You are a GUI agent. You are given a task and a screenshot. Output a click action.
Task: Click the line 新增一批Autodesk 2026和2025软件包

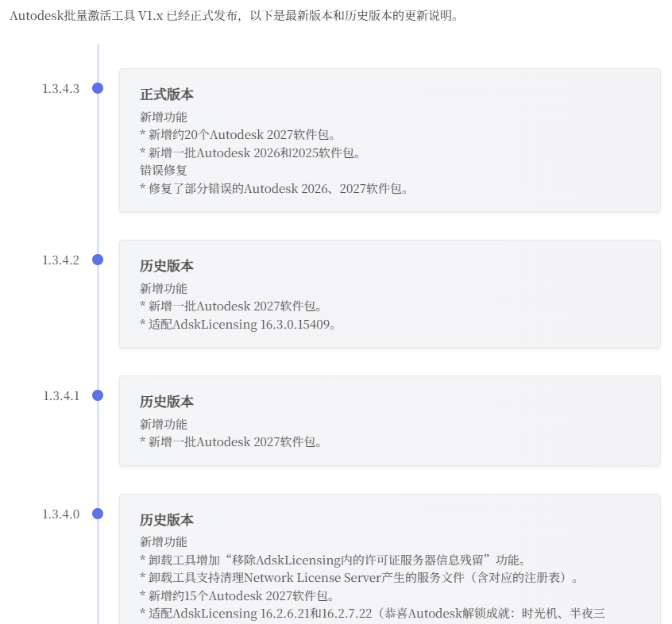click(x=250, y=152)
